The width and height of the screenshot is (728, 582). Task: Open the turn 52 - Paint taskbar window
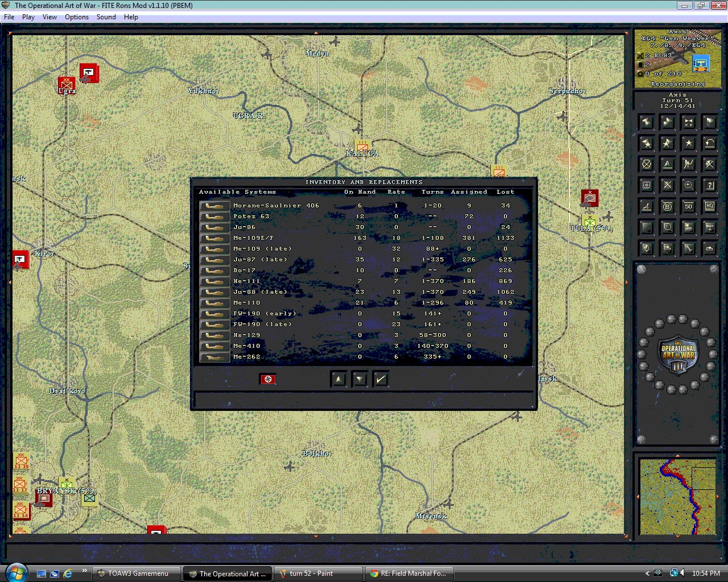point(318,573)
